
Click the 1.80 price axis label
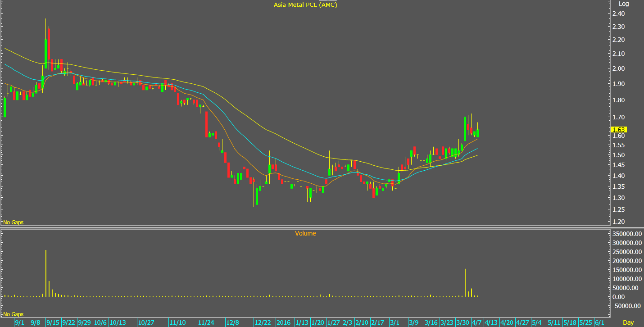pyautogui.click(x=618, y=100)
